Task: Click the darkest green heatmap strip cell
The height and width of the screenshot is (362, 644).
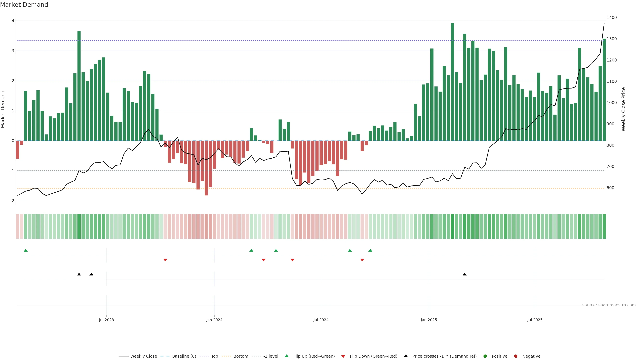Action: (x=452, y=226)
